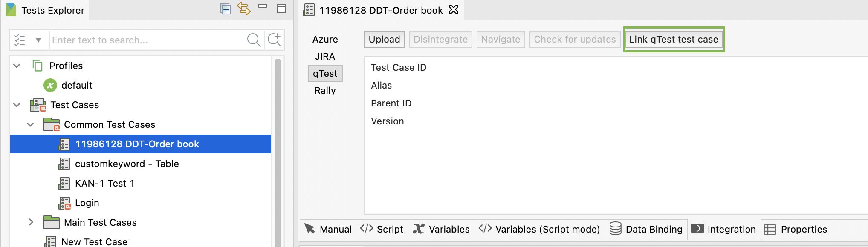Collapse the Common Test Cases folder
This screenshot has height=247, width=868.
click(x=31, y=124)
